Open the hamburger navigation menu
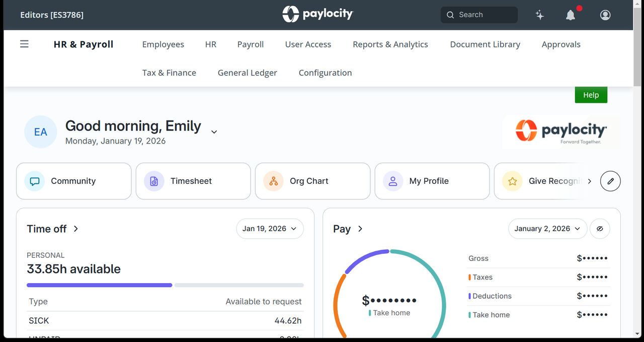 [x=24, y=44]
